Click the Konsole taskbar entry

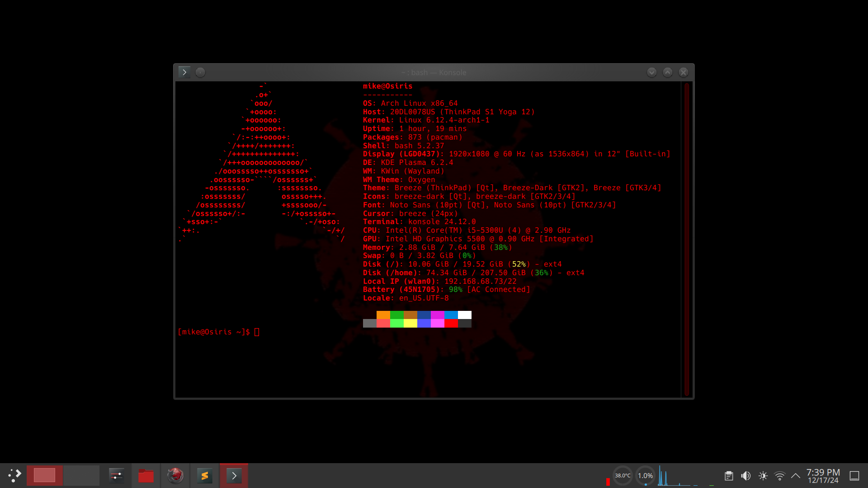[234, 475]
